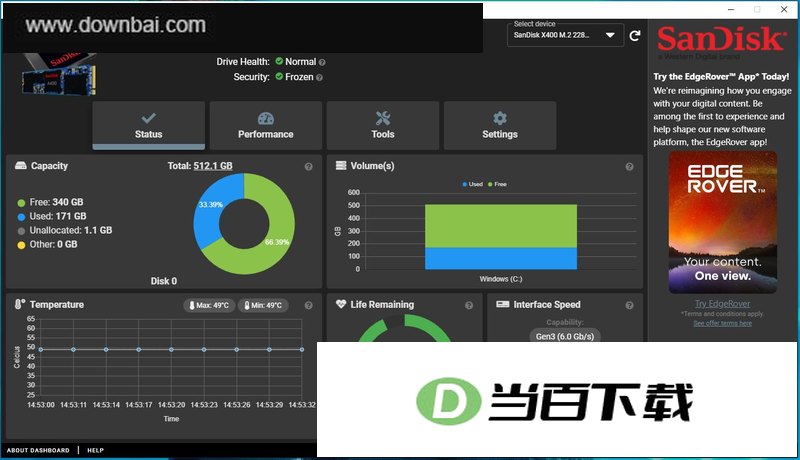The width and height of the screenshot is (800, 460).
Task: Click the Disk 0 label
Action: [x=164, y=281]
